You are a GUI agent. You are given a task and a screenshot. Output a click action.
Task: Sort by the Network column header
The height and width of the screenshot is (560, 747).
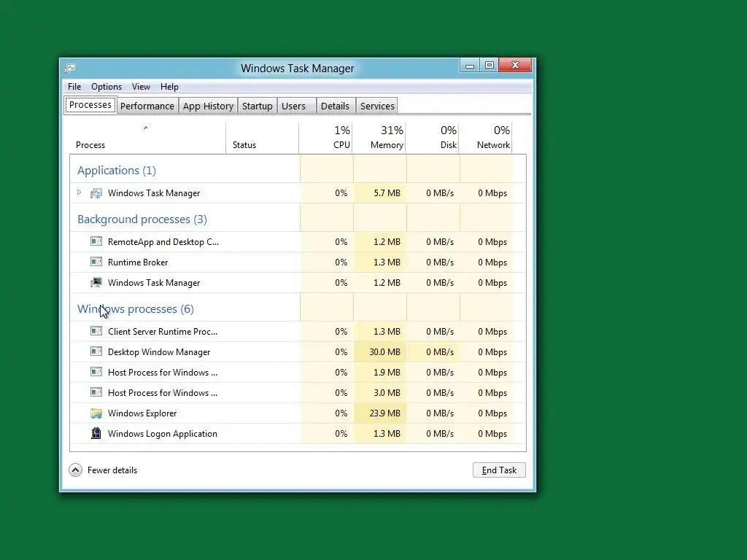point(494,145)
